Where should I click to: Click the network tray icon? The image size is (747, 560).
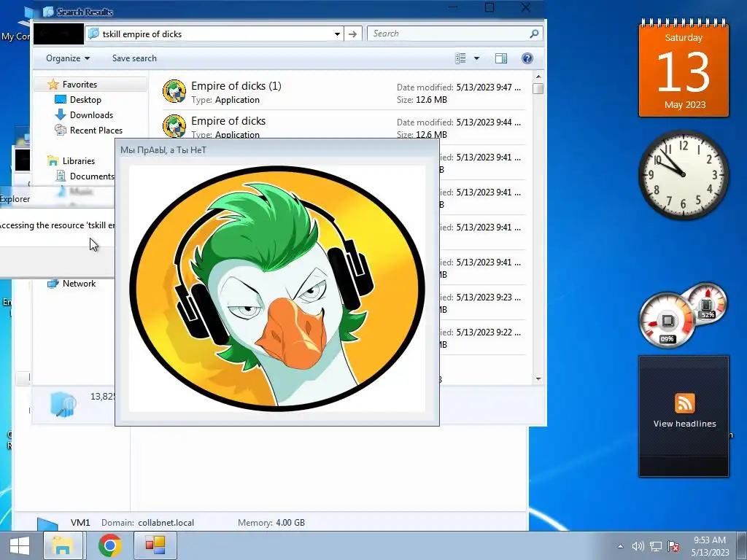click(656, 547)
